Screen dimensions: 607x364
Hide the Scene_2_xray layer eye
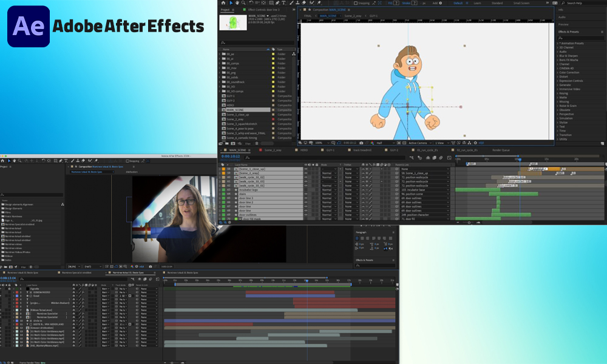(x=306, y=174)
